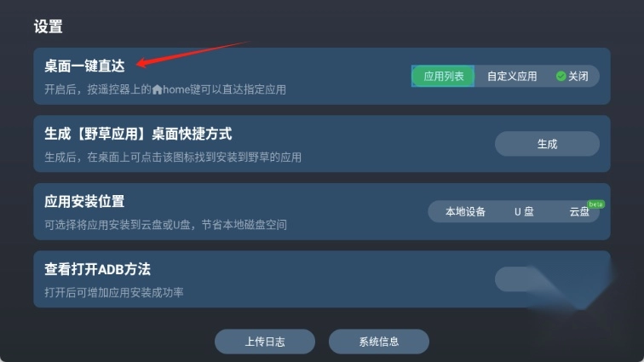Set install location to U 盘
644x362 pixels.
524,211
